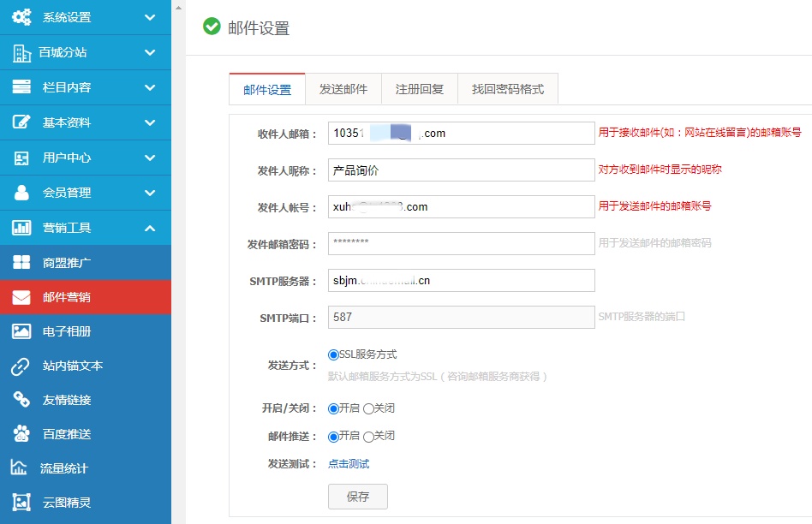This screenshot has width=812, height=524.
Task: Click the 发件人昵称 input field
Action: pos(462,170)
